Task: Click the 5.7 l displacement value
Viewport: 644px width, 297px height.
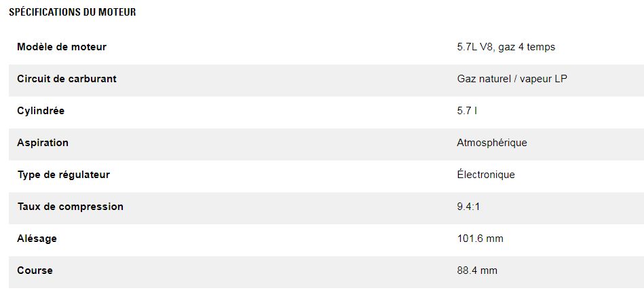Action: coord(467,111)
